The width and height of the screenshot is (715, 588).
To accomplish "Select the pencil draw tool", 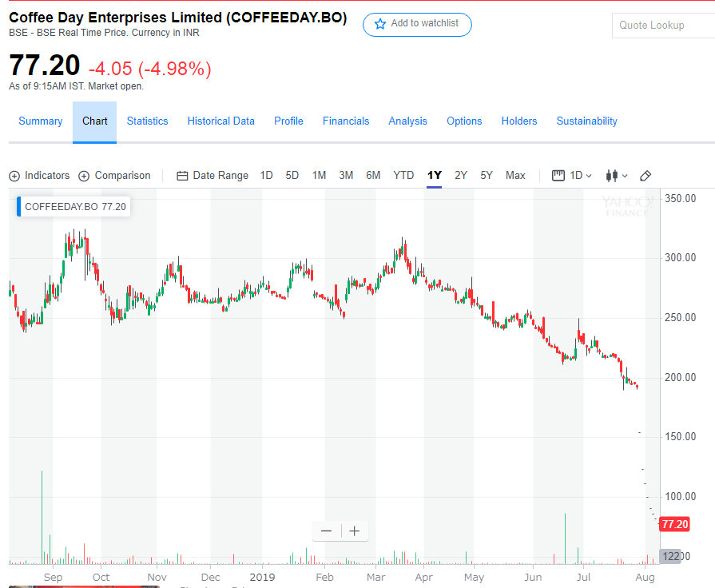I will [645, 176].
